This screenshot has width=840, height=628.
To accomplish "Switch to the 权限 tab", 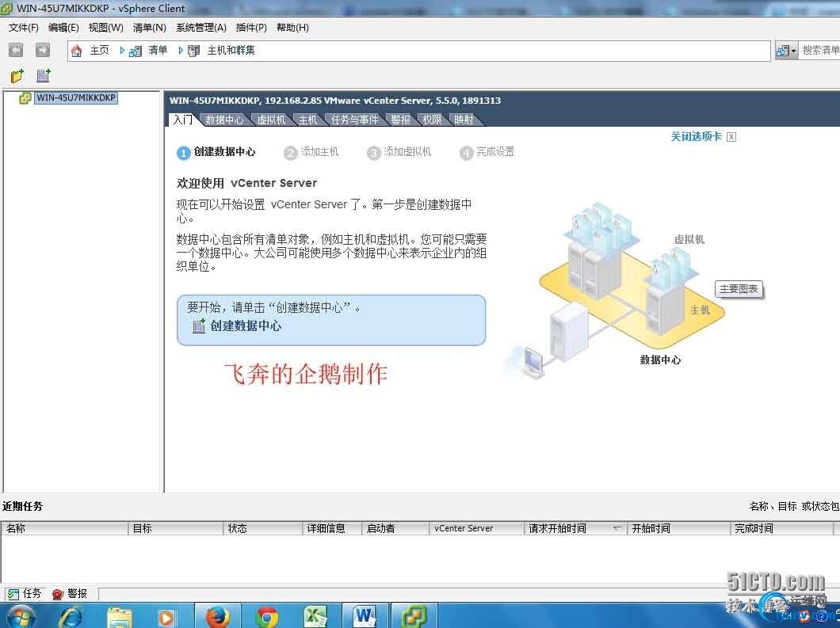I will [x=432, y=120].
